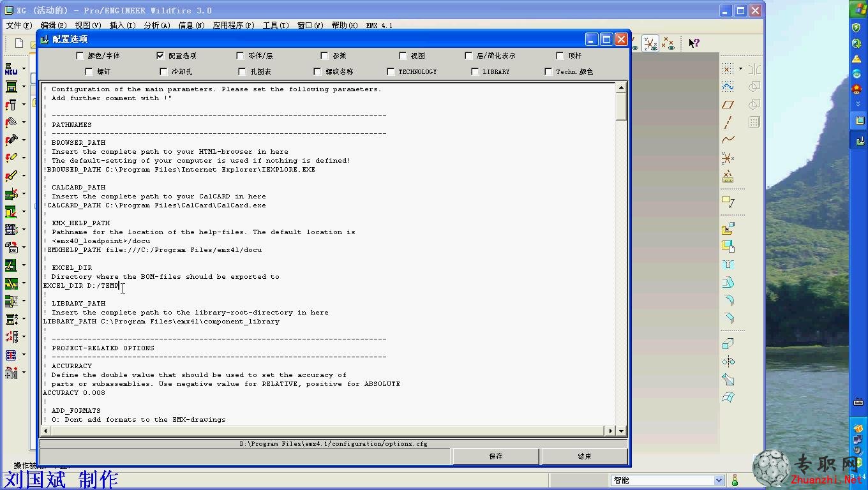868x490 pixels.
Task: Enable the 冷却孔 checkbox
Action: point(163,71)
